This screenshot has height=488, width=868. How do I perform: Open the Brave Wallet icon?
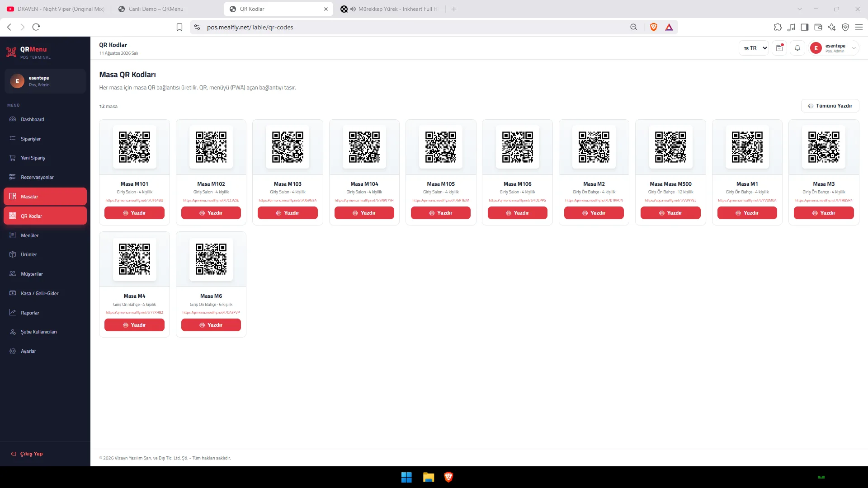click(818, 27)
